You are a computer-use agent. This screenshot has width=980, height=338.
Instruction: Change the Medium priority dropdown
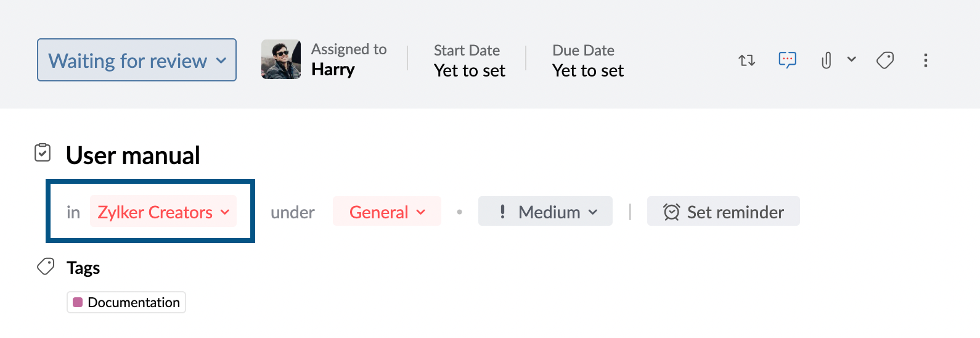point(545,212)
